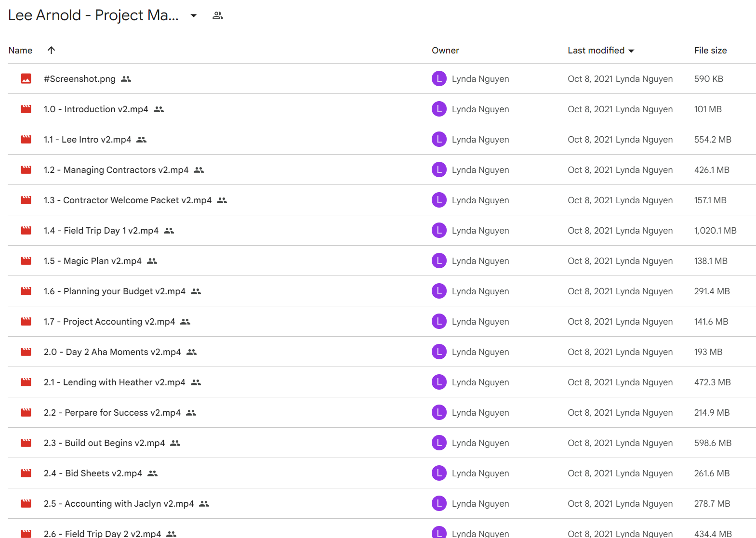Click video icon for 1.6 - Planning your Budget

coord(26,291)
